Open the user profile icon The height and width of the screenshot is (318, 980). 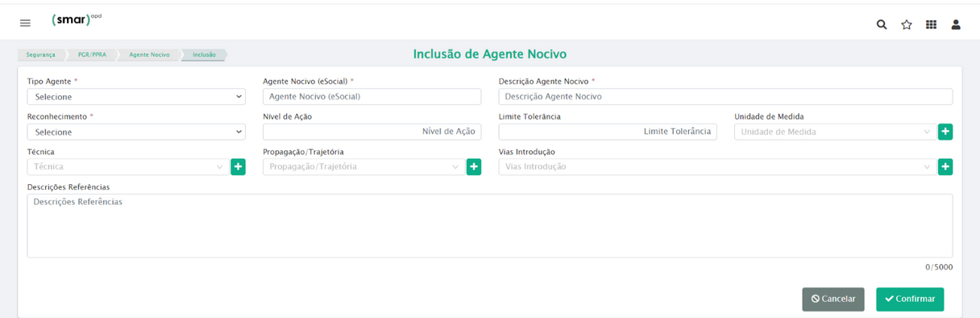(956, 24)
